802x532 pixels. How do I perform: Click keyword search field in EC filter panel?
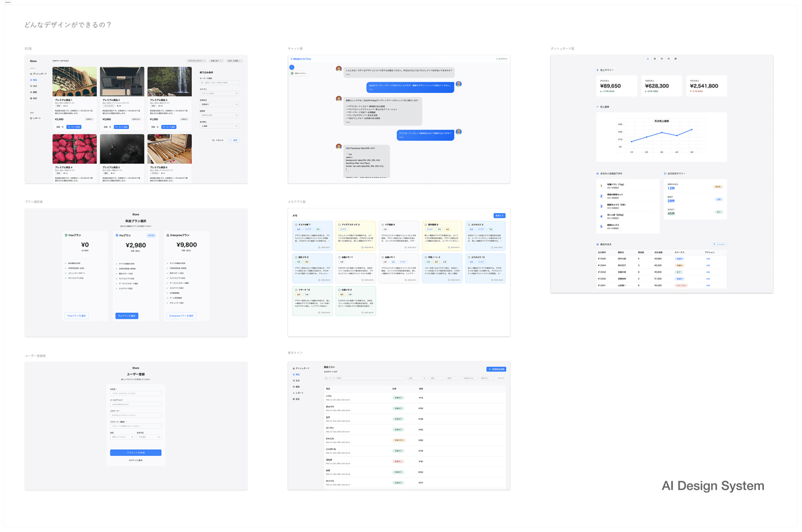219,83
